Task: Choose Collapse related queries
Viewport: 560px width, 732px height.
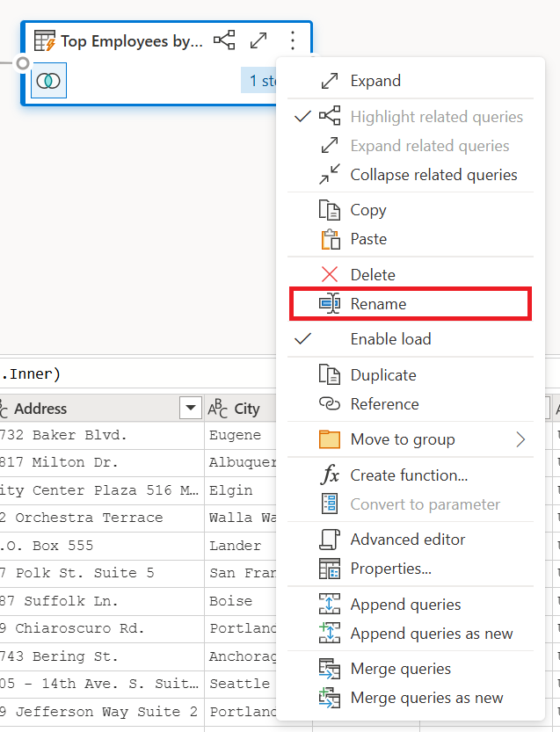Action: [x=411, y=175]
